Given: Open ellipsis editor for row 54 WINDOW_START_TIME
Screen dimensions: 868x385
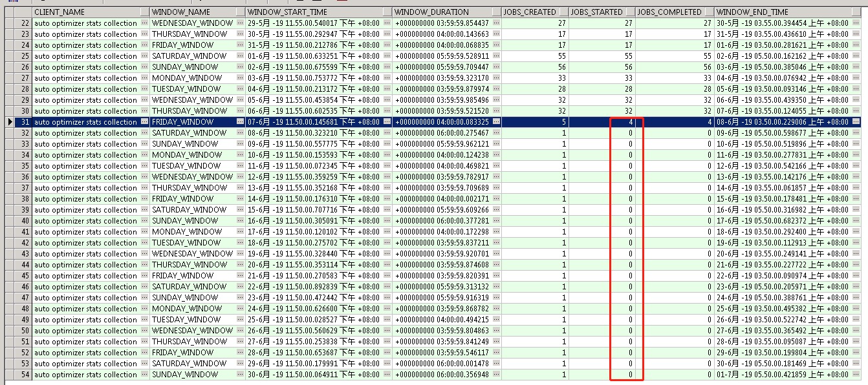Looking at the screenshot, I should coord(387,375).
